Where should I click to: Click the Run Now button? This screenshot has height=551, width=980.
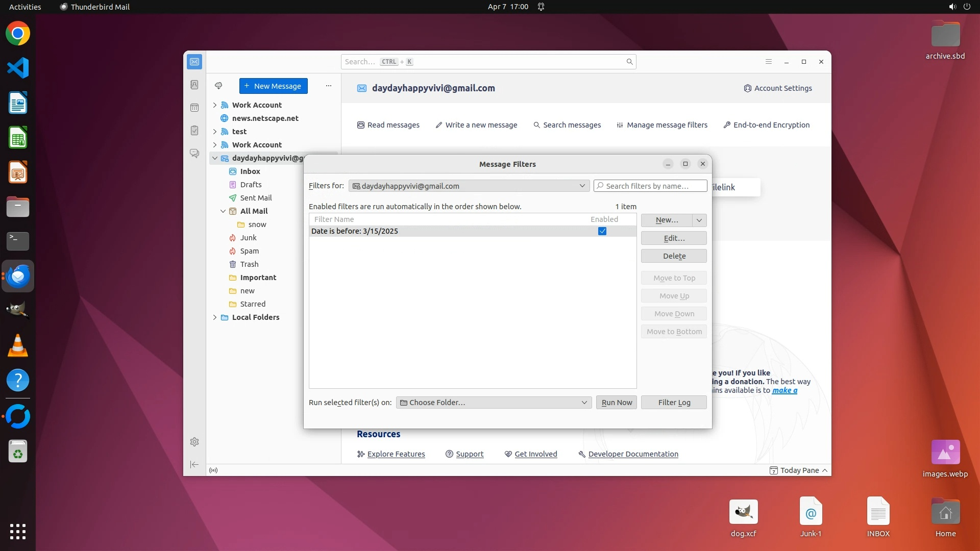[616, 403]
